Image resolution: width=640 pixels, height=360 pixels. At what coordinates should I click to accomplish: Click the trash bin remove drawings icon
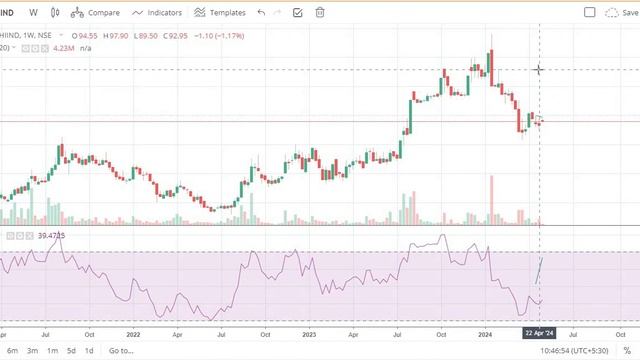(x=320, y=13)
